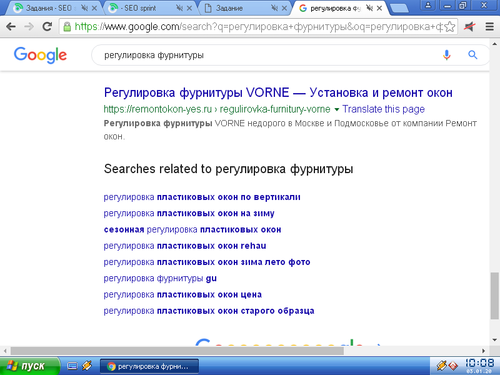
Task: Open регулировка фурнитуры gu link
Action: click(x=160, y=278)
